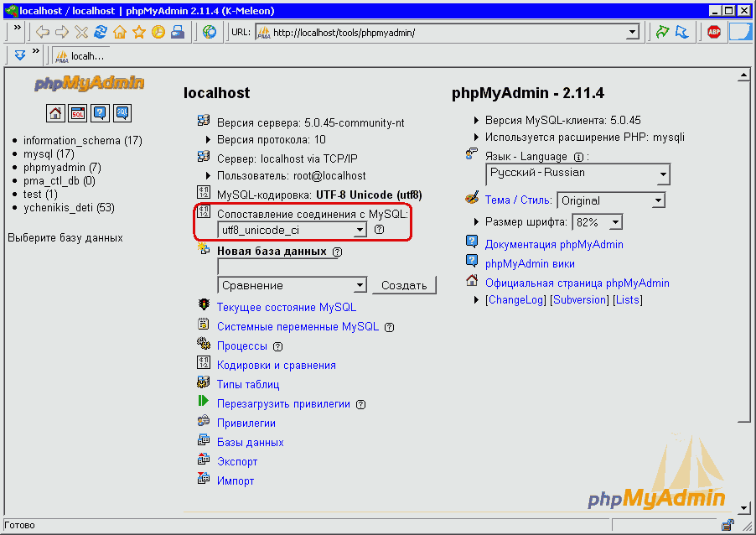Click the globe icon in the toolbar
This screenshot has width=756, height=535.
[x=210, y=33]
